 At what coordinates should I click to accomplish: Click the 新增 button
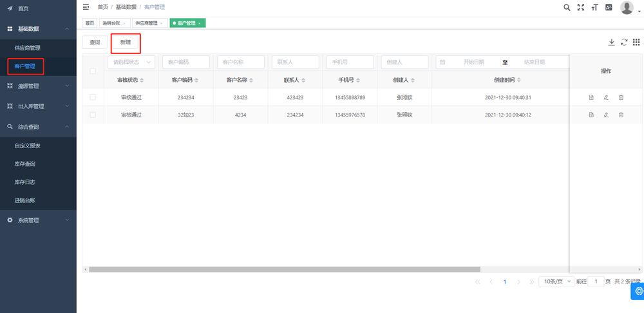(x=126, y=43)
